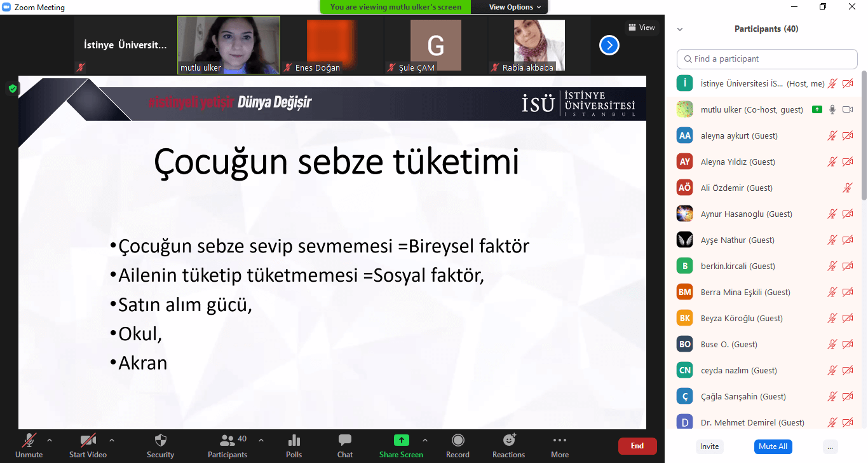868x463 pixels.
Task: Click the green Share Screen icon
Action: tap(401, 441)
